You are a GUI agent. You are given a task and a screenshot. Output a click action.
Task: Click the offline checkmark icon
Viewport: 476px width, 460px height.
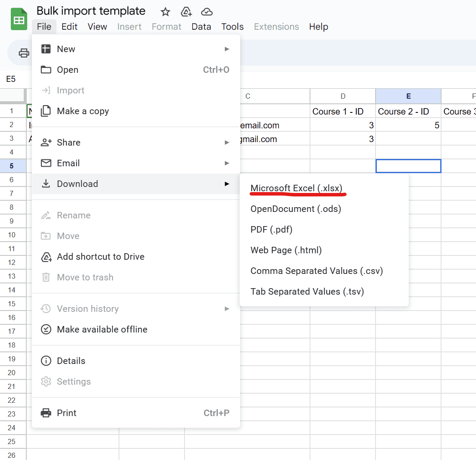(46, 329)
